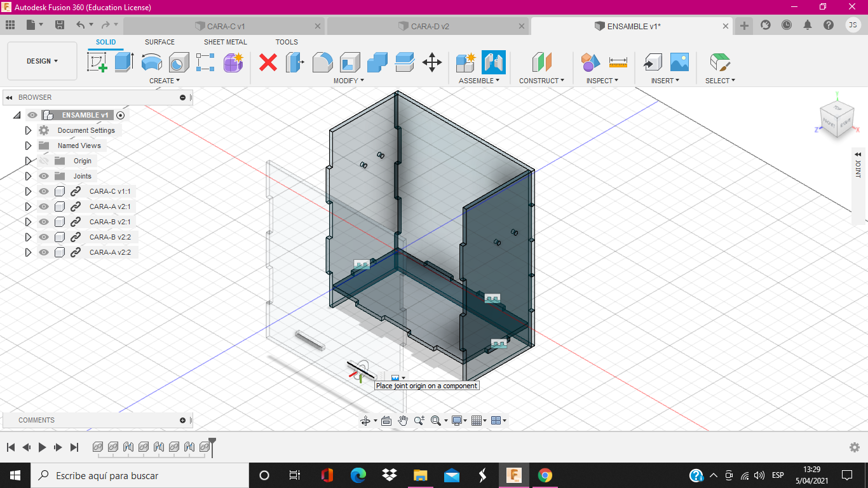Switch to the TOOLS tab
The width and height of the screenshot is (868, 488).
[287, 42]
